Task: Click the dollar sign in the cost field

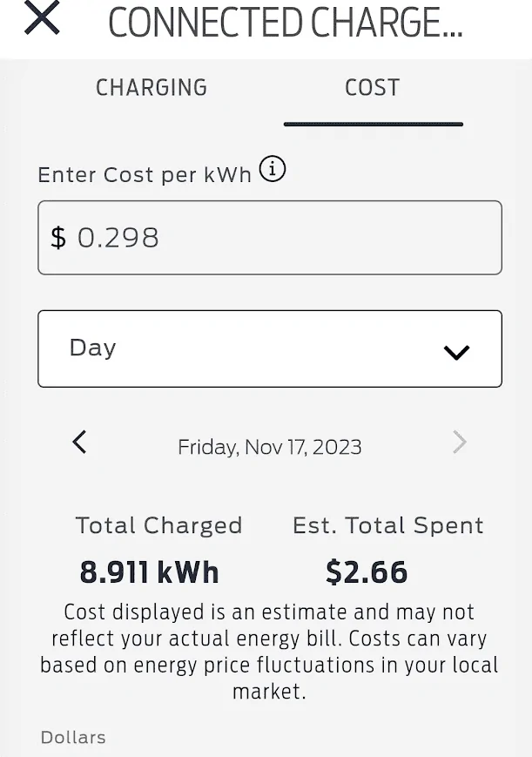Action: [58, 238]
